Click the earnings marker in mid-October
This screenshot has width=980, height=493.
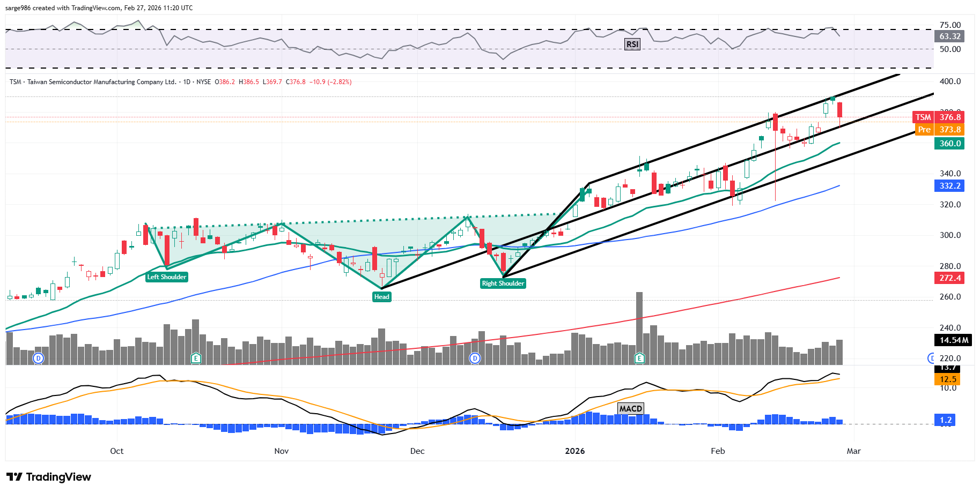click(196, 358)
